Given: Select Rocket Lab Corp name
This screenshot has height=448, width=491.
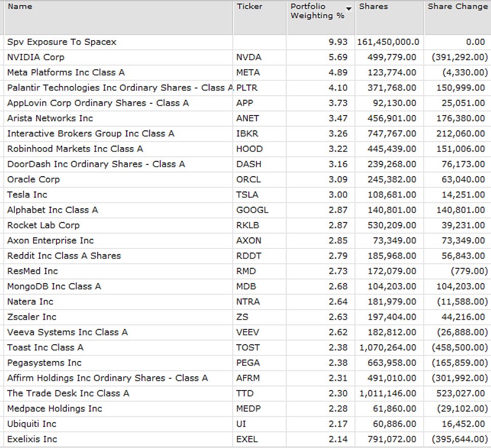Looking at the screenshot, I should pyautogui.click(x=44, y=225).
